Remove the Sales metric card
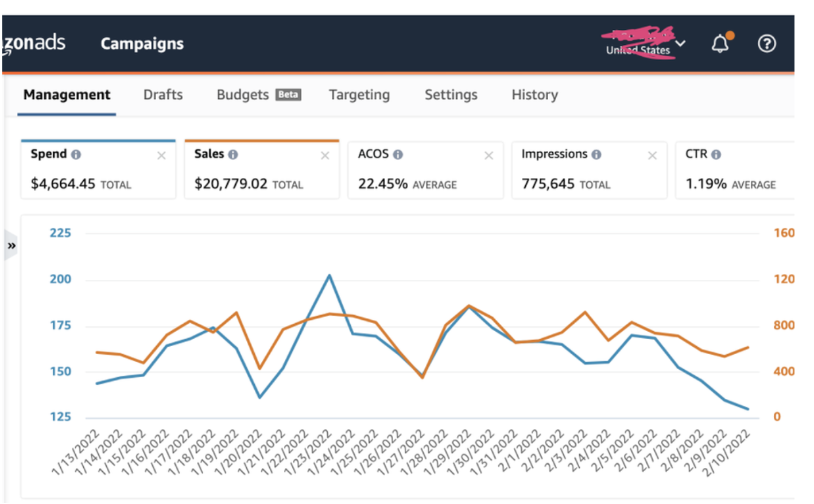Viewport: 814px width, 504px height. point(325,156)
